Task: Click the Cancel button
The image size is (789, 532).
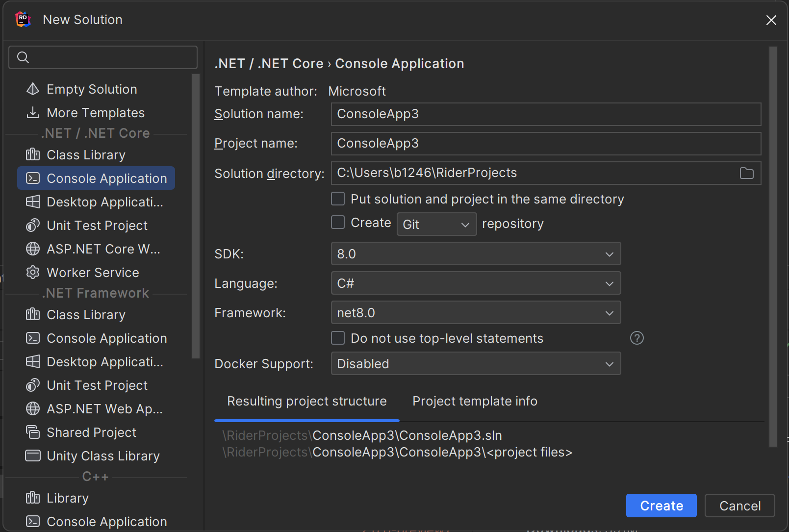Action: click(740, 506)
